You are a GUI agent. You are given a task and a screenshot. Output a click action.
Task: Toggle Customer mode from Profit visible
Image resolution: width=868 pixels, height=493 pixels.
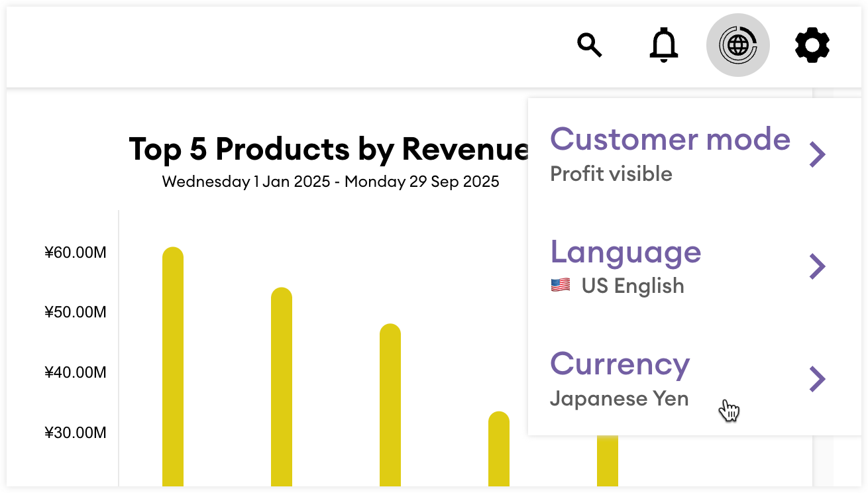tap(670, 140)
